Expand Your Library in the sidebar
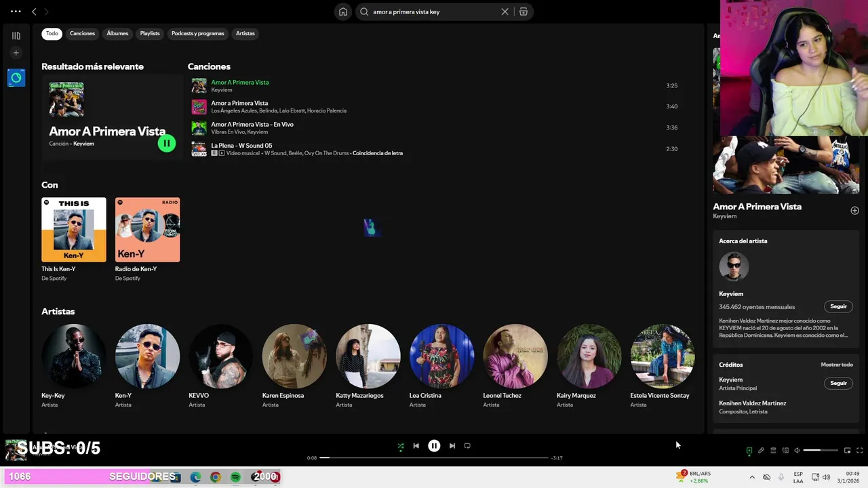The image size is (868, 488). 16,36
